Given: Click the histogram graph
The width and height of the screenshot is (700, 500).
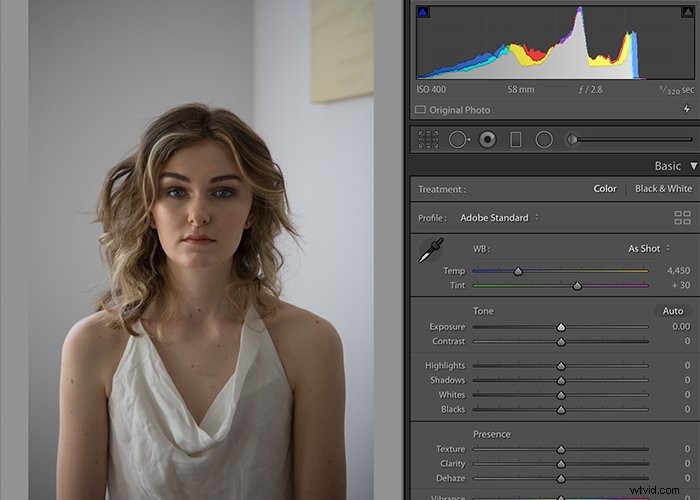Looking at the screenshot, I should point(555,42).
